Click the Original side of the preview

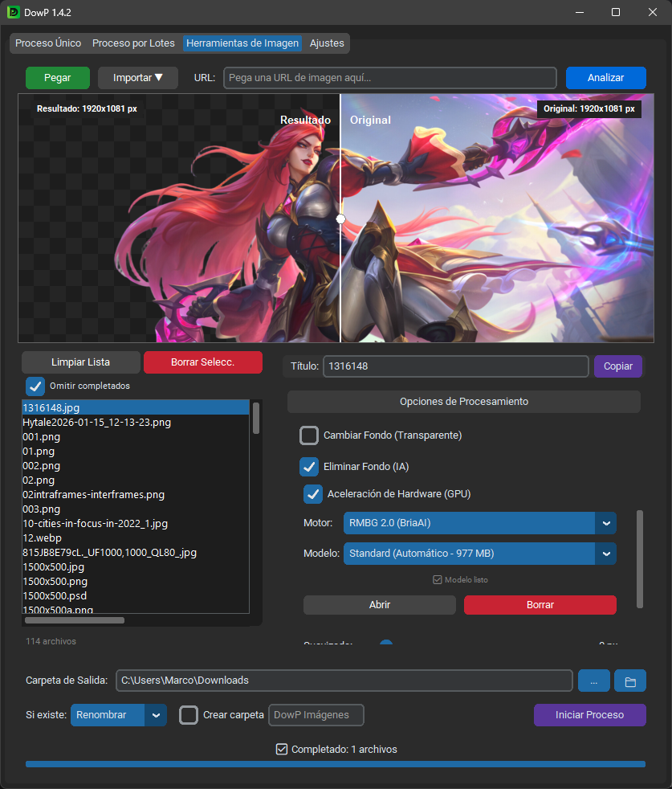(x=497, y=218)
